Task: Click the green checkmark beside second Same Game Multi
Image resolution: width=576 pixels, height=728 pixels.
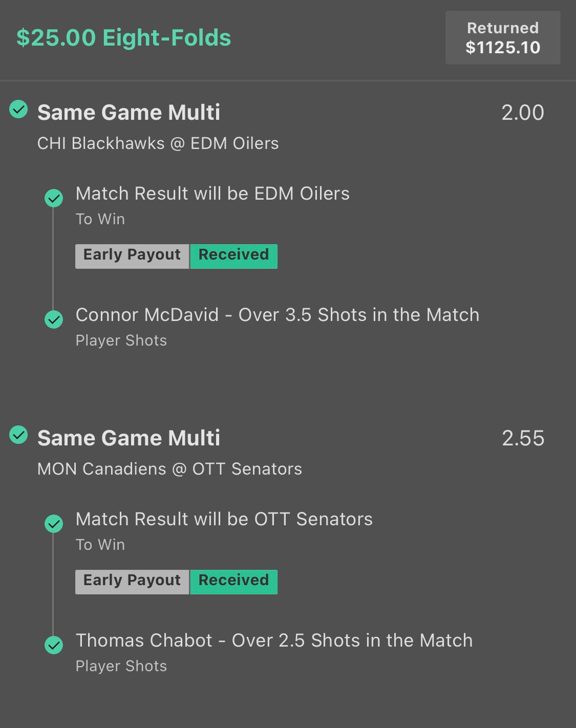Action: (19, 435)
